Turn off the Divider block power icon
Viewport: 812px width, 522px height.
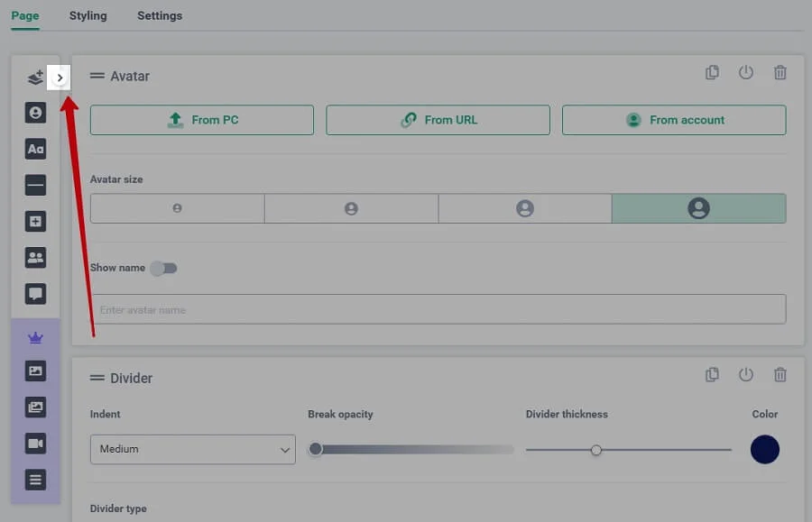point(746,375)
